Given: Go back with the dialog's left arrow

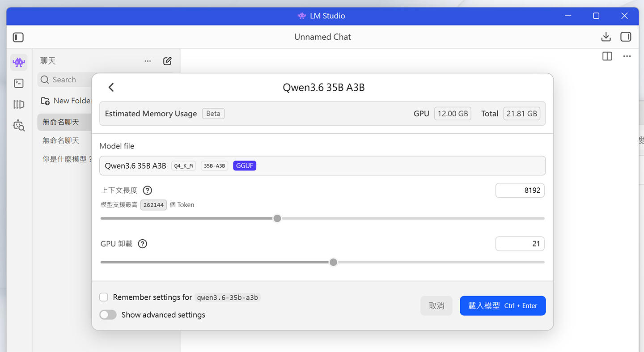Looking at the screenshot, I should click(111, 87).
